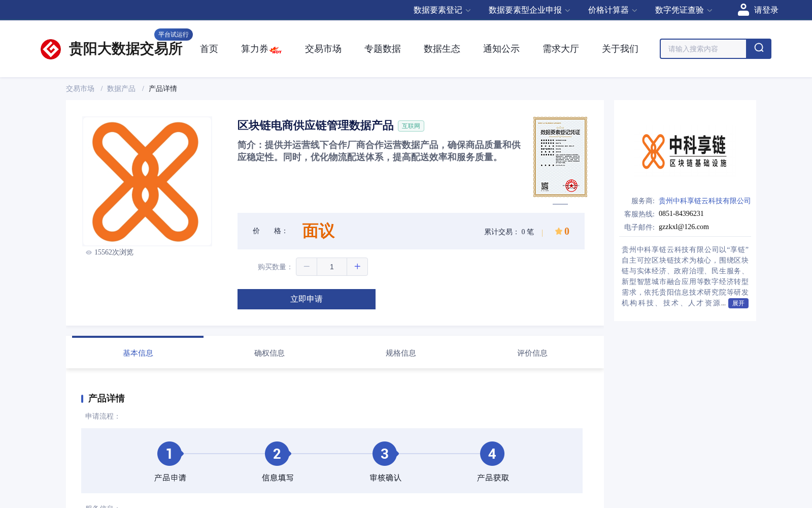Click the 面议 price text
The width and height of the screenshot is (812, 508).
(319, 231)
